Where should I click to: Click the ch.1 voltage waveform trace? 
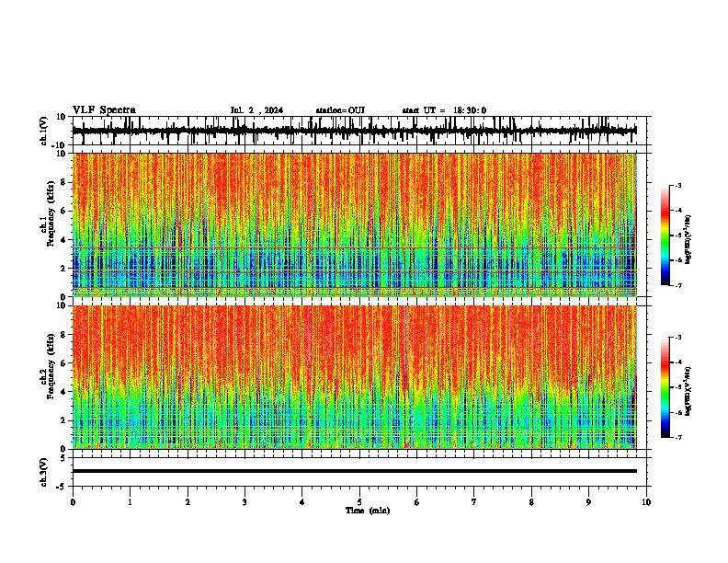tap(354, 131)
